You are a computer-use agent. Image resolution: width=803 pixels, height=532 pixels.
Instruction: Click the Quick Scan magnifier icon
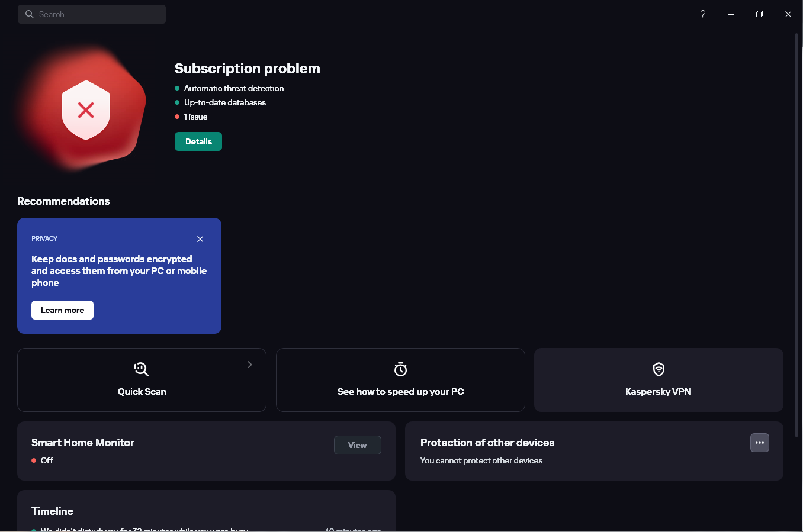tap(142, 369)
